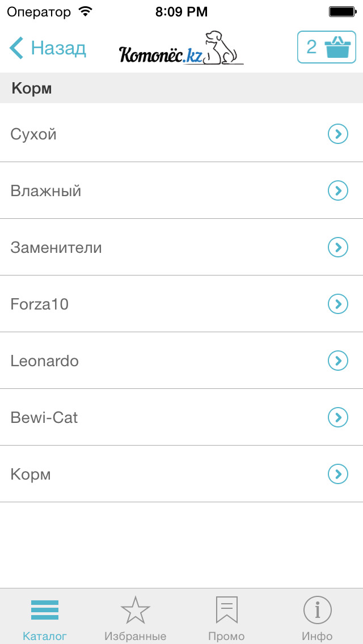Viewport: 363px width, 644px height.
Task: Expand Заменители row chevron
Action: [x=338, y=247]
